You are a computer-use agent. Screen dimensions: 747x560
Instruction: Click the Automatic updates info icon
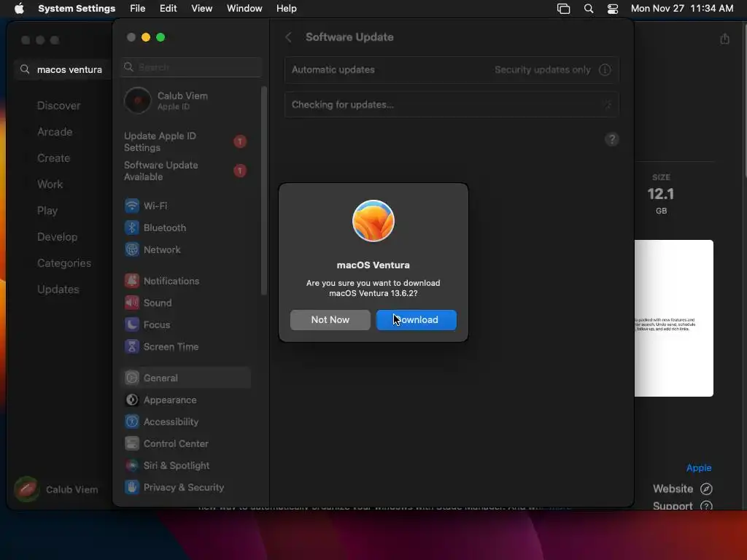click(x=605, y=69)
